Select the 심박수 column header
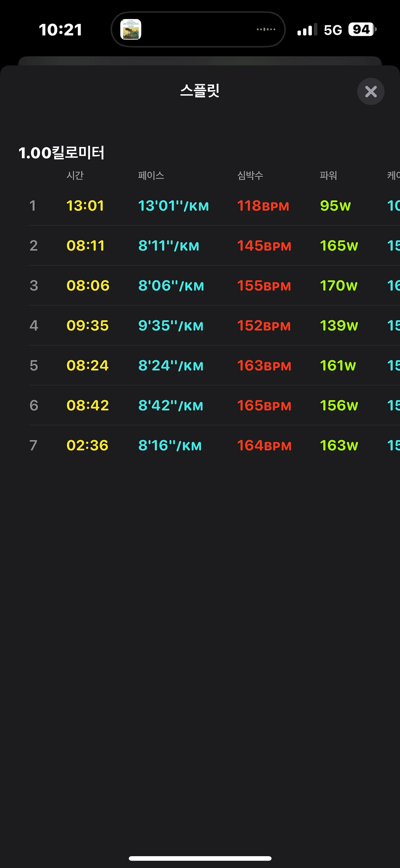This screenshot has height=868, width=400. click(250, 175)
